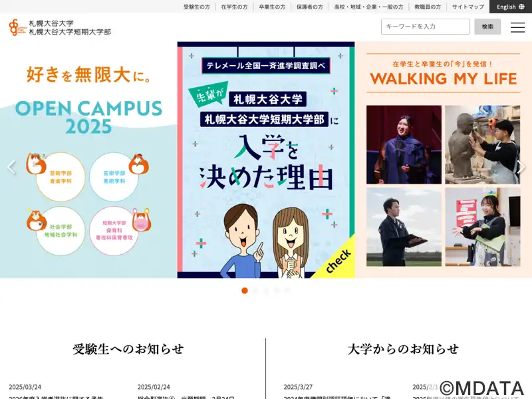Image resolution: width=532 pixels, height=399 pixels.
Task: Open 教職員の方 menu link
Action: (x=428, y=7)
